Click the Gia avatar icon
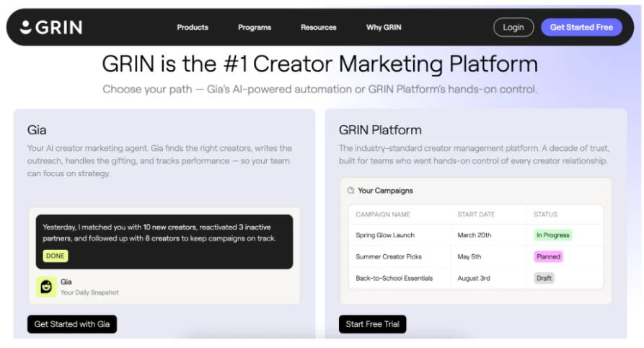Viewport: 644px width, 348px height. (46, 287)
